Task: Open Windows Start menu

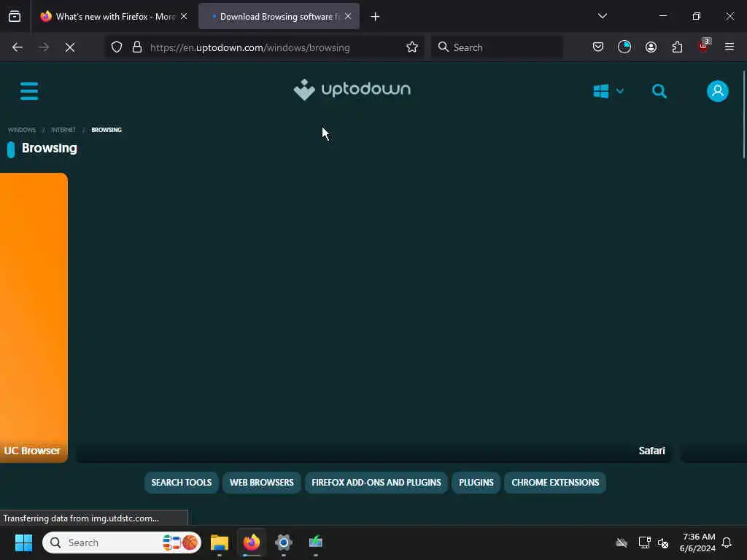Action: coord(23,542)
